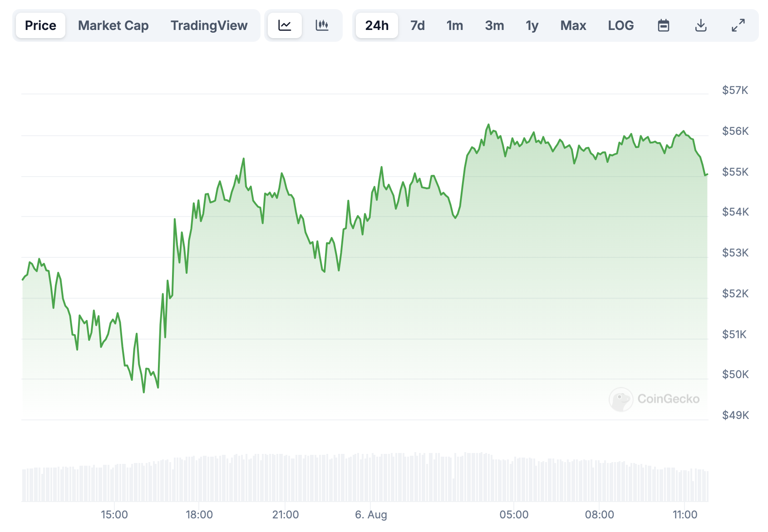Click the 05:00 time axis label
The image size is (768, 532).
514,514
